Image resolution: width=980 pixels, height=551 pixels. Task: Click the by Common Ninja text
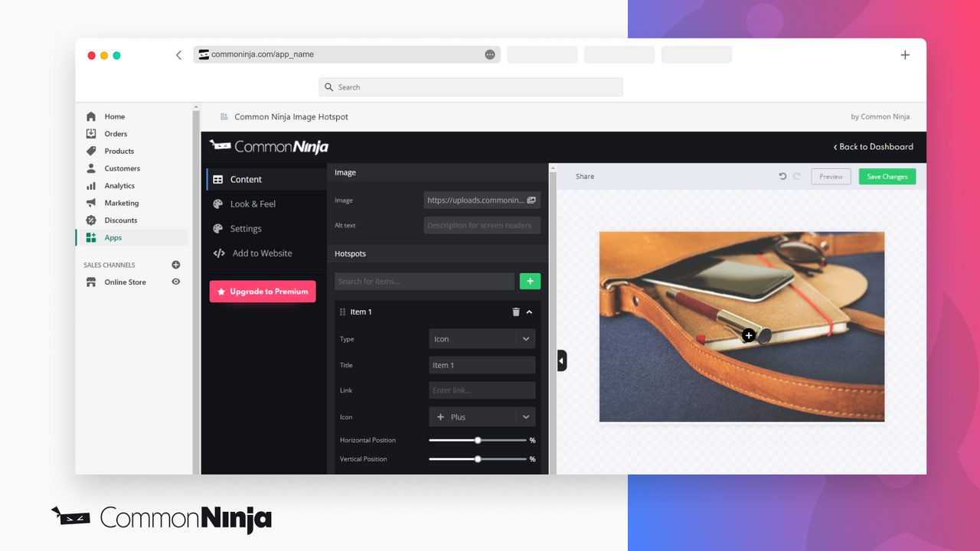pyautogui.click(x=880, y=117)
